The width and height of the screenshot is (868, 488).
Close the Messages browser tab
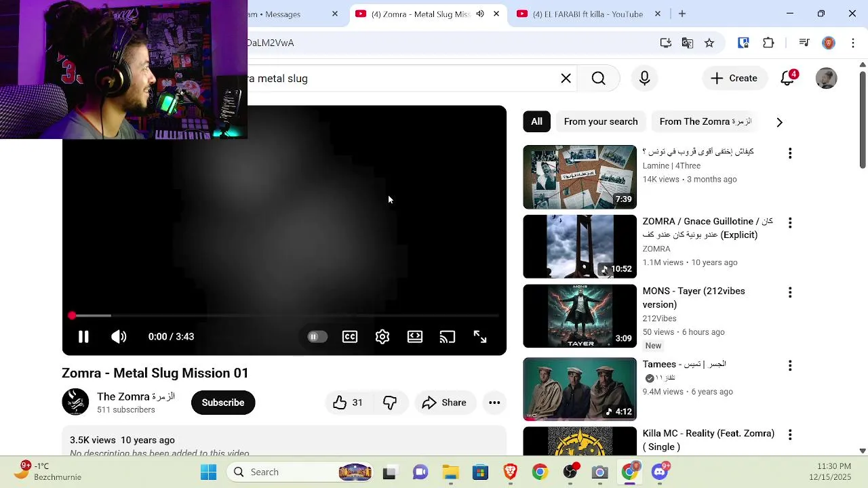pos(335,14)
